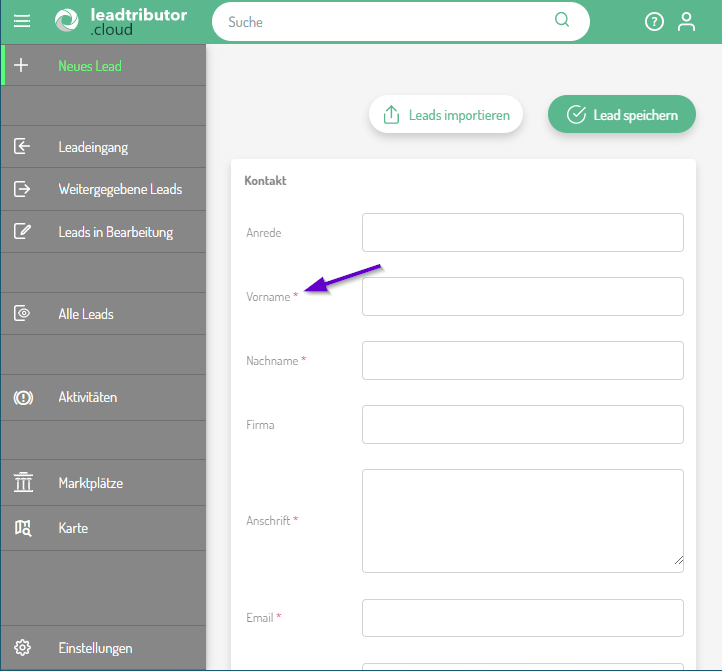Screen dimensions: 722x671
Task: Select the Anschrift text area
Action: click(522, 520)
